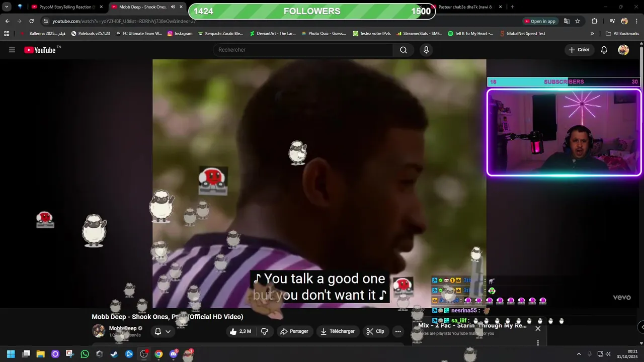Image resolution: width=644 pixels, height=362 pixels.
Task: Open the YouTube account avatar menu
Action: click(623, 50)
